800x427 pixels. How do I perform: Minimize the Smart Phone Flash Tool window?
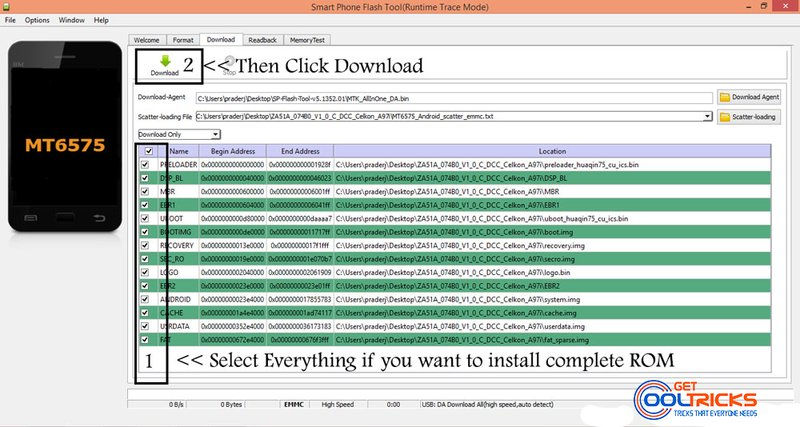tap(748, 6)
